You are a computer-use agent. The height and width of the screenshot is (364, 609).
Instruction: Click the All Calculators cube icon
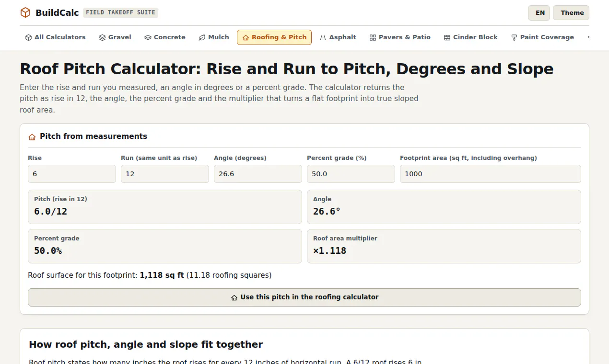click(x=28, y=37)
